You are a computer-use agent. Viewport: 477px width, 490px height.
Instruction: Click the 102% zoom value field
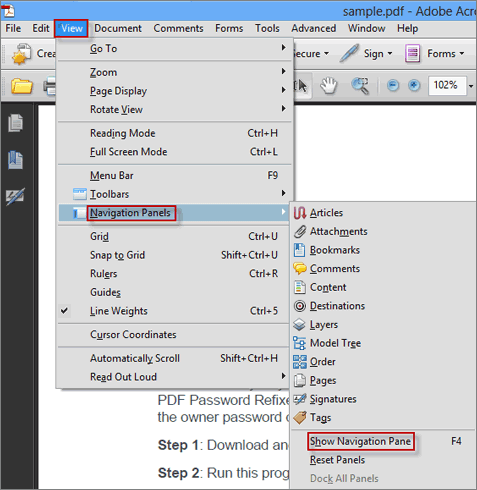447,85
